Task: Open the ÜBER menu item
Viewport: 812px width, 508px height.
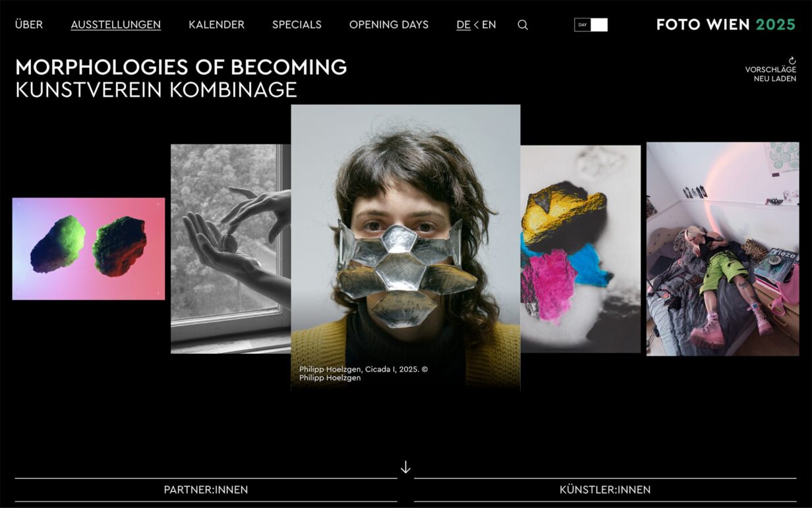Action: (x=29, y=25)
